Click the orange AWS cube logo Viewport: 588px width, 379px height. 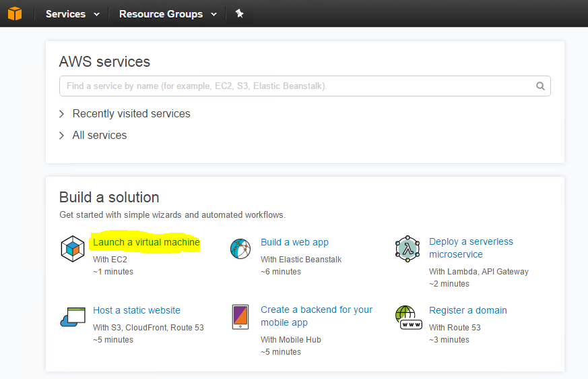click(15, 13)
